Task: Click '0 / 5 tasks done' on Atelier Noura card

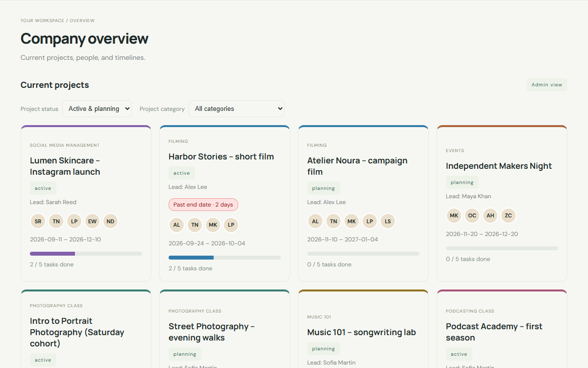Action: click(329, 264)
